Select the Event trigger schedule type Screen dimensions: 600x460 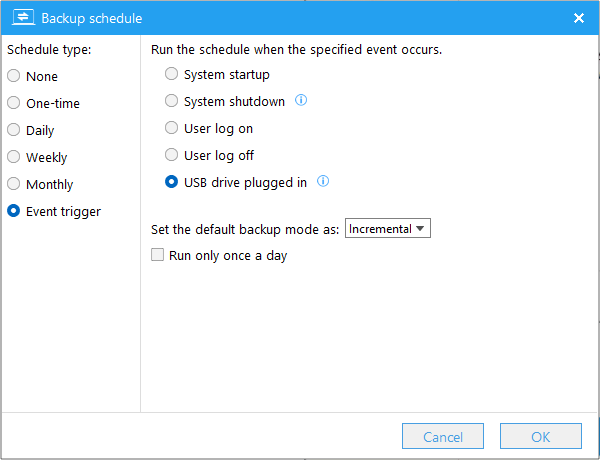(14, 211)
